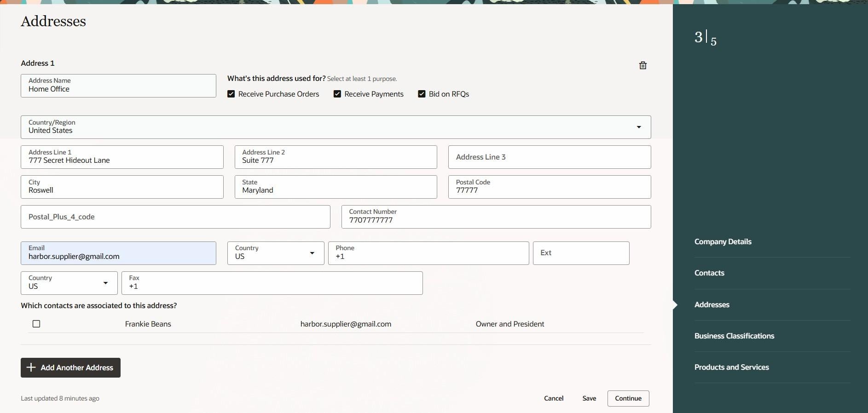This screenshot has height=413, width=868.
Task: Click the Postal Code field
Action: pyautogui.click(x=550, y=187)
